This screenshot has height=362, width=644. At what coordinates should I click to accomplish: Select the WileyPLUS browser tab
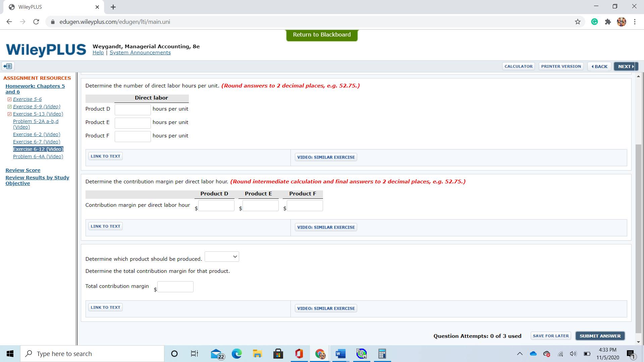(x=50, y=7)
